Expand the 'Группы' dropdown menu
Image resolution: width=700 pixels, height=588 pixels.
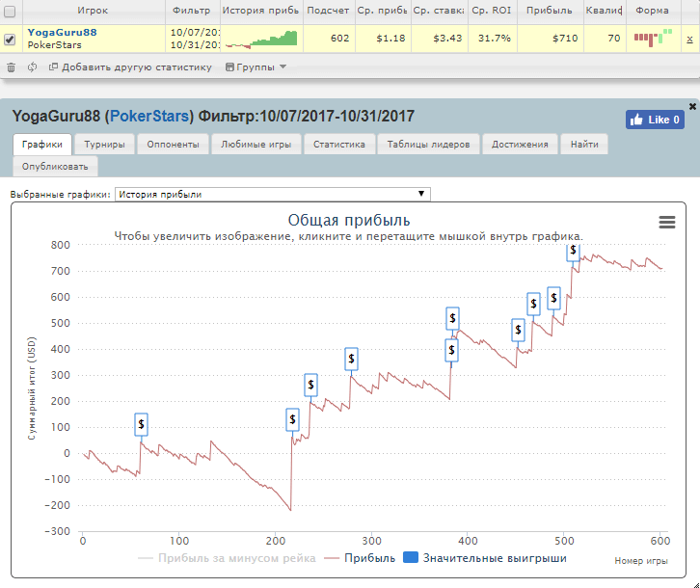coord(255,67)
